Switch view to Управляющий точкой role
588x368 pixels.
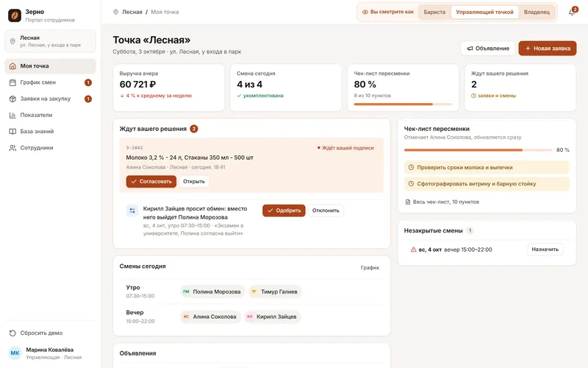click(484, 12)
